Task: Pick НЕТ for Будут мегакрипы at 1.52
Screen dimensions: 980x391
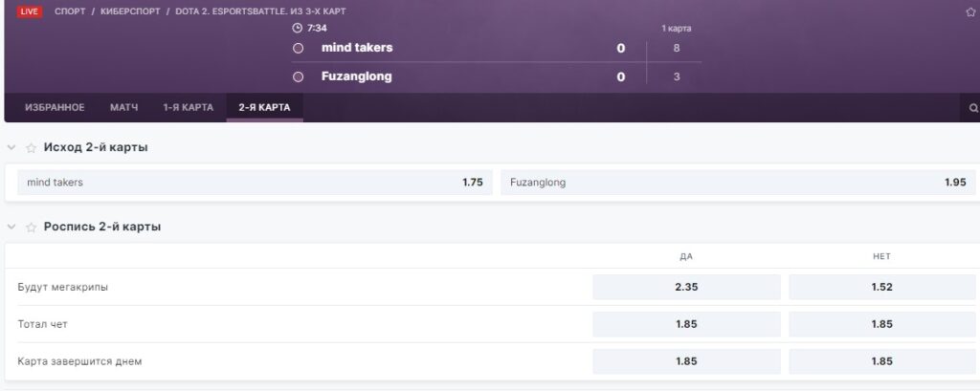Action: 881,288
